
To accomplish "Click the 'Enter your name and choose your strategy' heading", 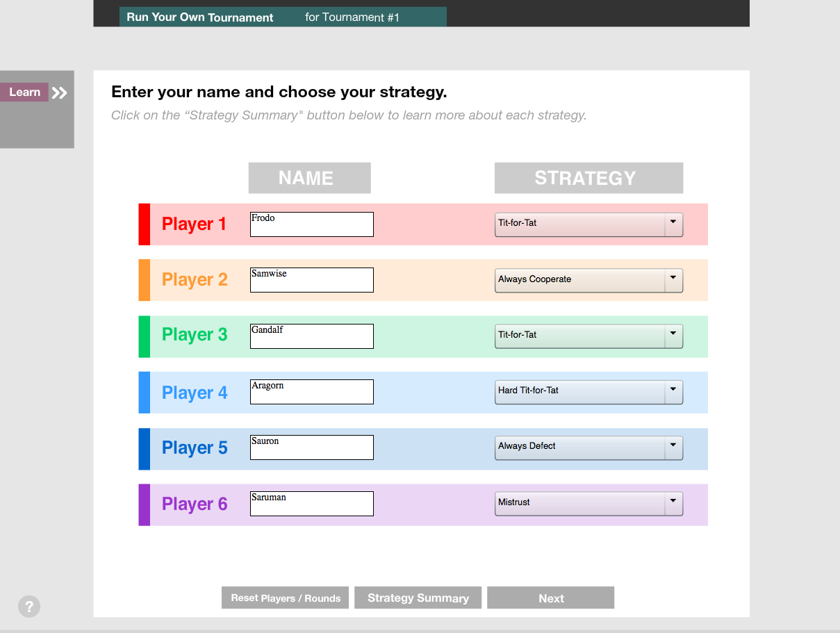I will point(279,92).
